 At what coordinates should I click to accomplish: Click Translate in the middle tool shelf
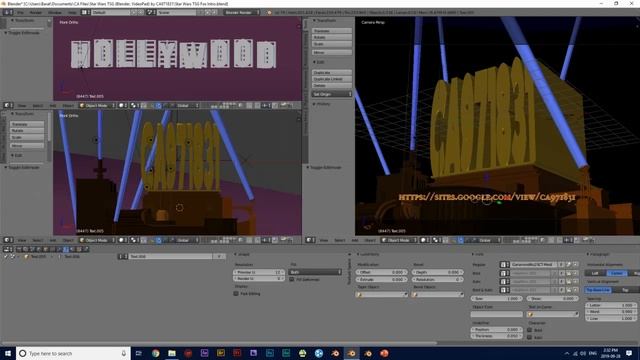331,31
